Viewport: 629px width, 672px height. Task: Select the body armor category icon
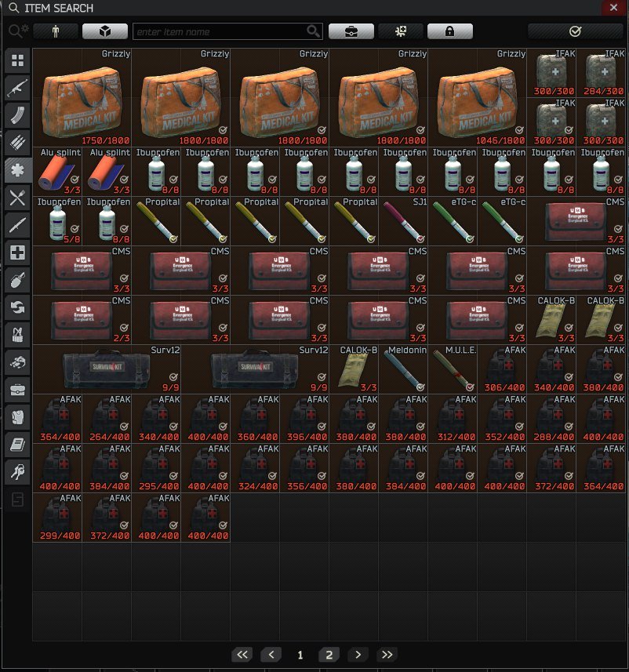pos(17,417)
